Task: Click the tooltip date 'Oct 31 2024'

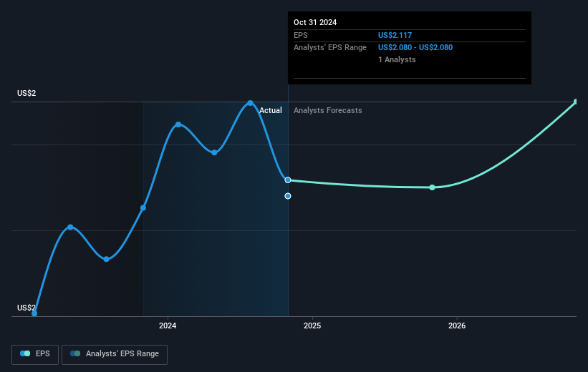Action: (x=315, y=22)
